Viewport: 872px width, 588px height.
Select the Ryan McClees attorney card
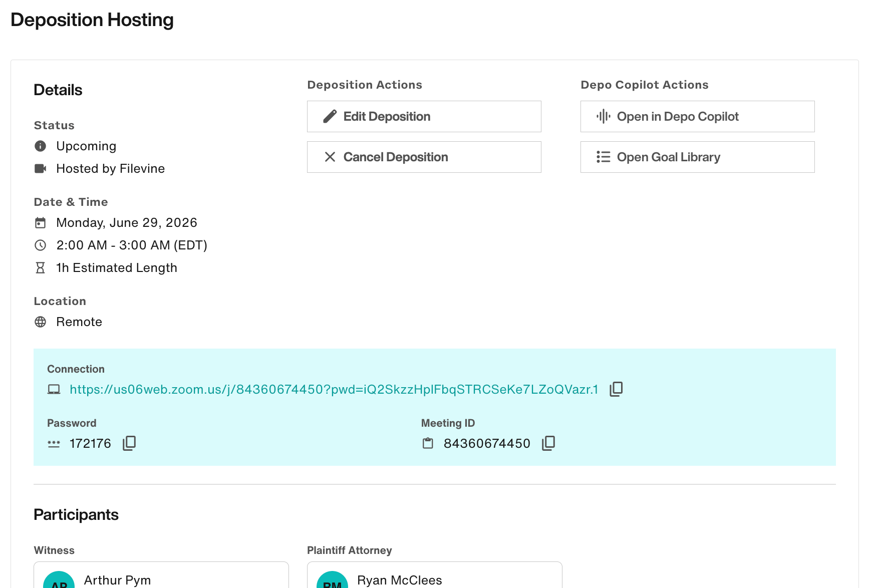pos(434,575)
